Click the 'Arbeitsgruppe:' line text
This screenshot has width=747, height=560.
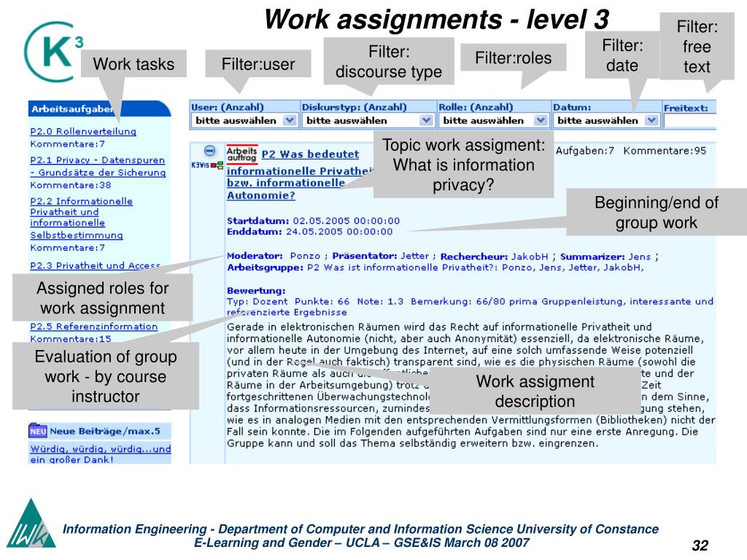435,267
